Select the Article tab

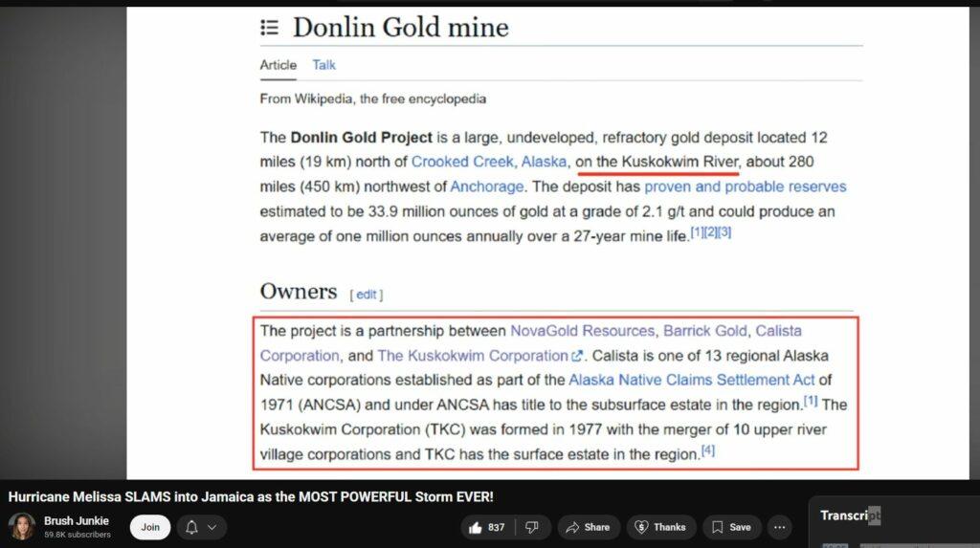(x=278, y=65)
